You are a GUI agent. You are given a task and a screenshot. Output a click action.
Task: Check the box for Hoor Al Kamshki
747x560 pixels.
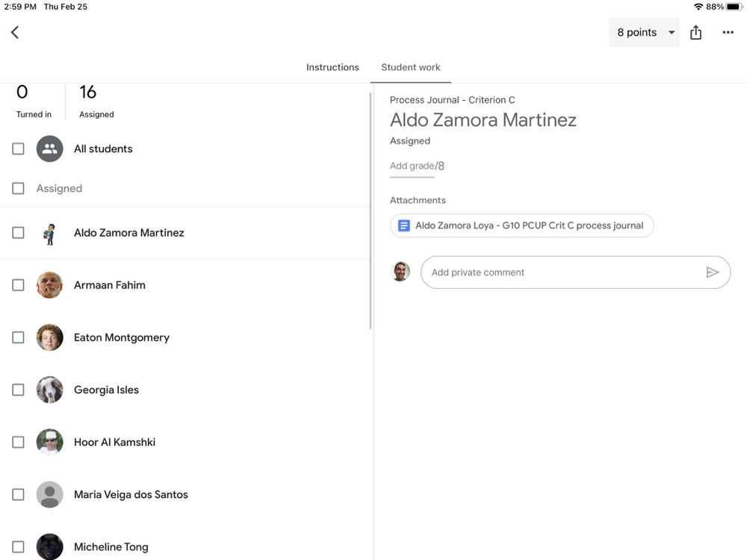point(18,442)
